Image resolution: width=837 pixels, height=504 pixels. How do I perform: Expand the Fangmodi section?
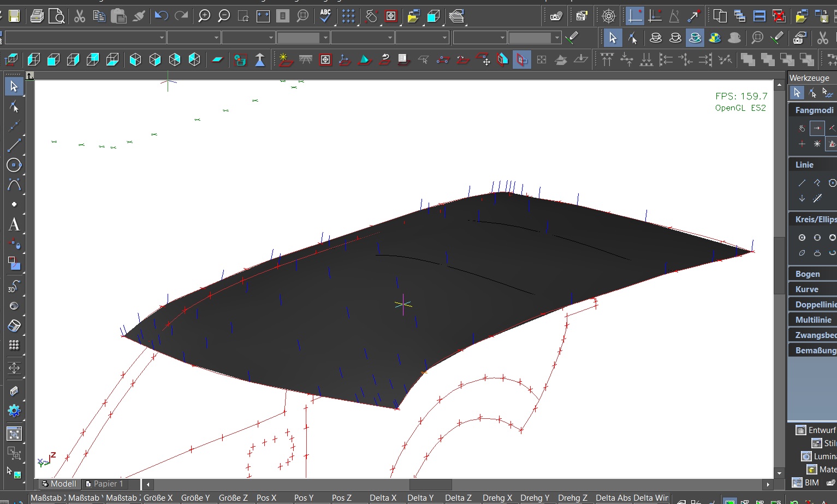(814, 110)
